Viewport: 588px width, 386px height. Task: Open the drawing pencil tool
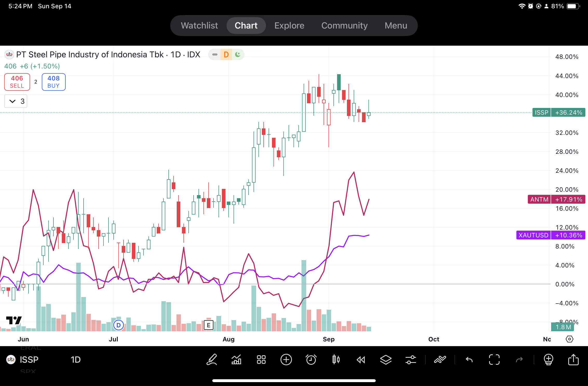(x=212, y=360)
